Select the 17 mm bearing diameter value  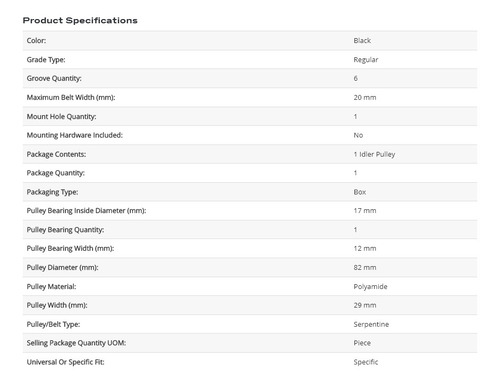pyautogui.click(x=365, y=211)
